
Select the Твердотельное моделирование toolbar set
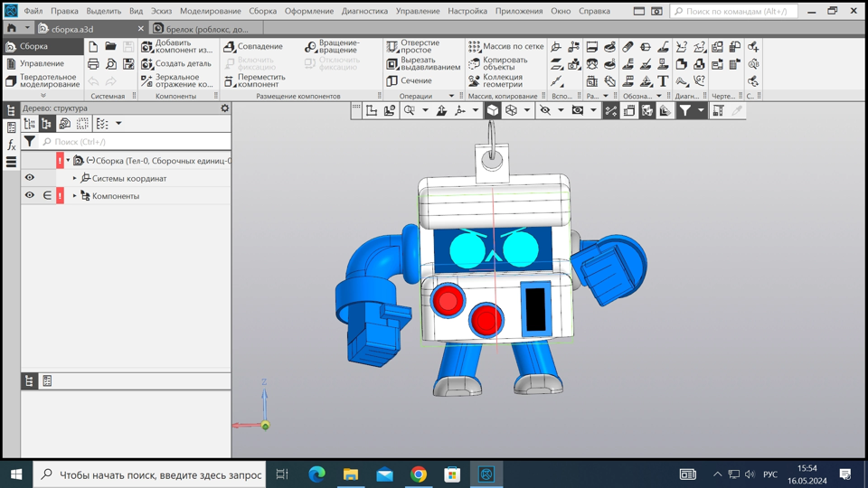pos(42,80)
